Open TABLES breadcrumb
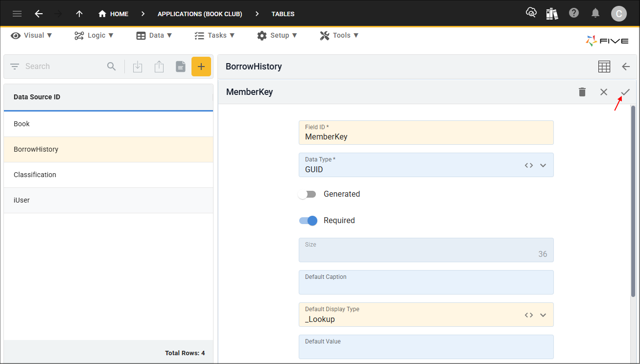This screenshot has width=640, height=364. (283, 14)
